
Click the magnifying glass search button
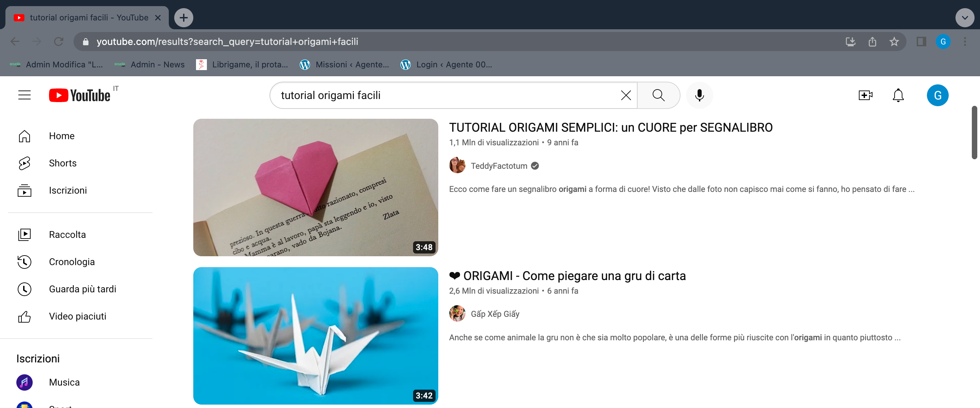(658, 95)
